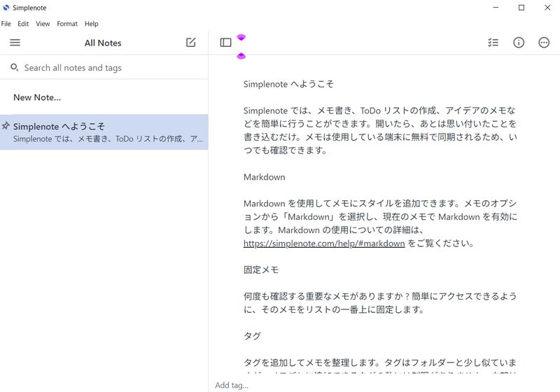The height and width of the screenshot is (392, 560).
Task: Select the New Note... entry
Action: 104,97
